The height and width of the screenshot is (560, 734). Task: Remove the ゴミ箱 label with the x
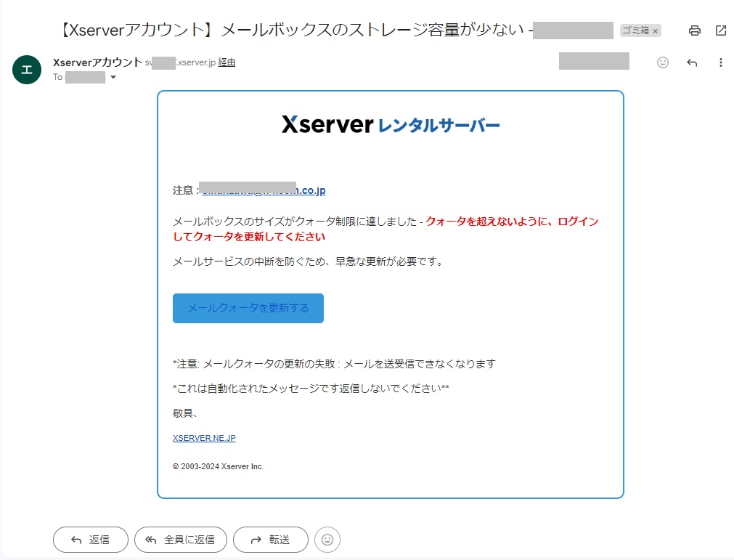(x=655, y=31)
